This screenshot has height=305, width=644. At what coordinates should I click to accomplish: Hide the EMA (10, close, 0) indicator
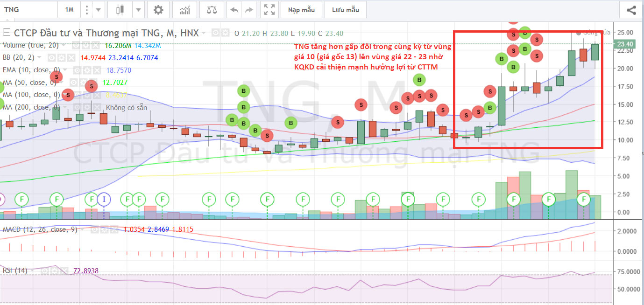tap(78, 70)
